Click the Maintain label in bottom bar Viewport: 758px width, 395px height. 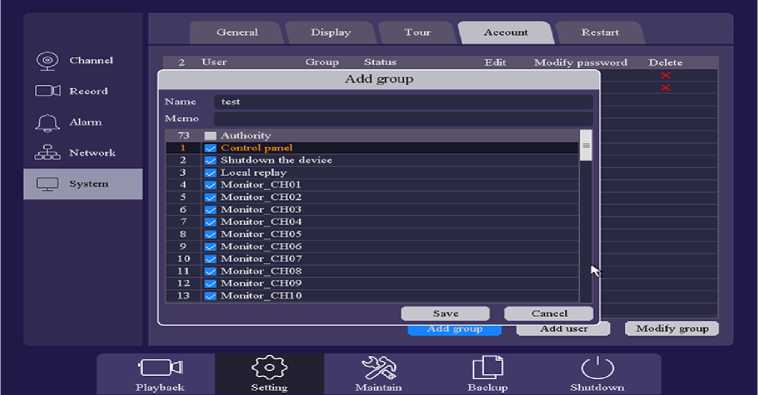[379, 388]
